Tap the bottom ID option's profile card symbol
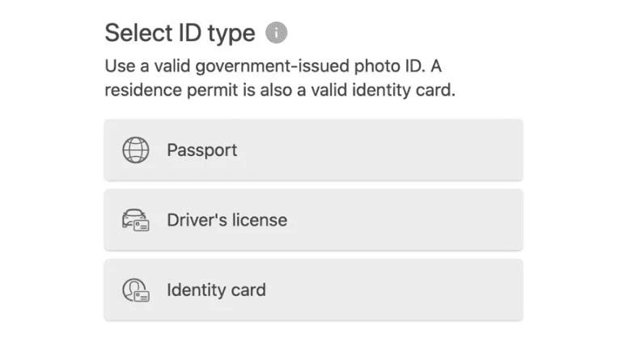This screenshot has height=364, width=627. [135, 290]
